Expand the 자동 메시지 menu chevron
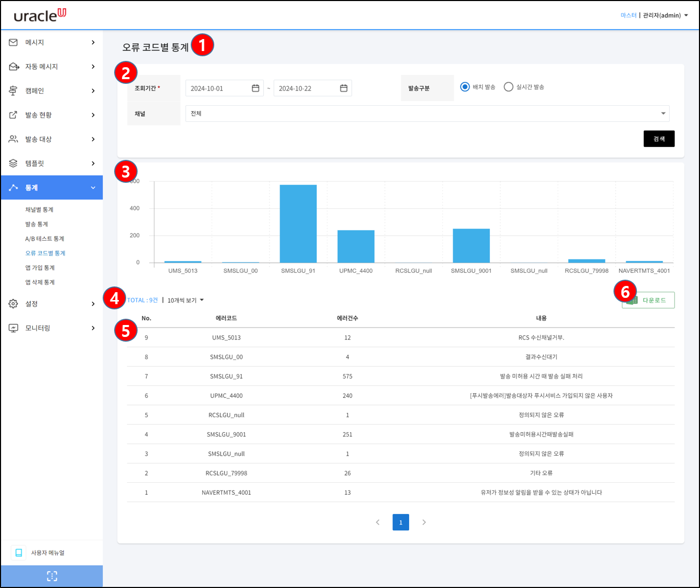The width and height of the screenshot is (700, 588). click(x=93, y=67)
